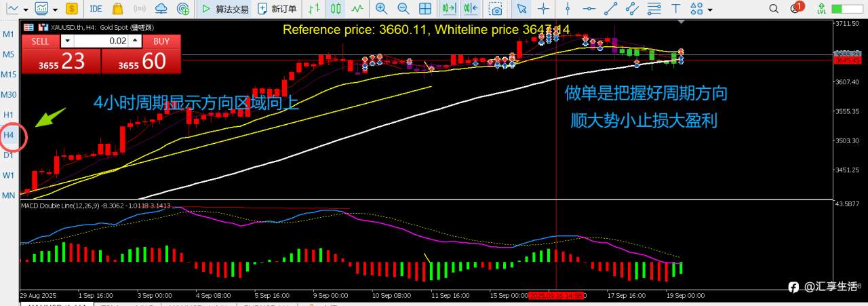Draw a horizontal line tool
868x306 pixels.
click(x=590, y=9)
